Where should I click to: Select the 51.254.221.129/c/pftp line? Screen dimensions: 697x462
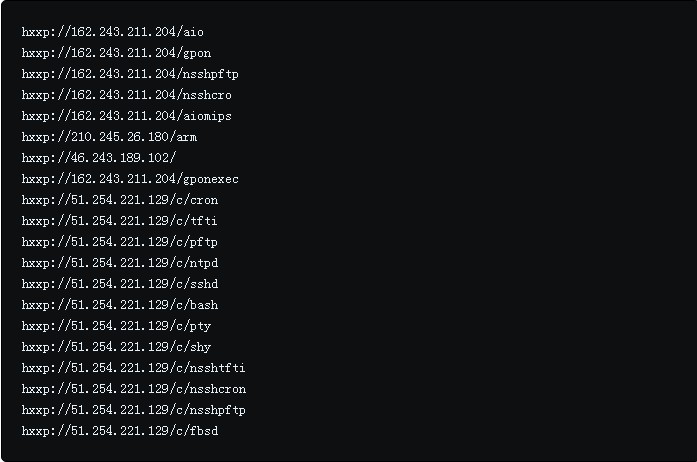(x=119, y=242)
